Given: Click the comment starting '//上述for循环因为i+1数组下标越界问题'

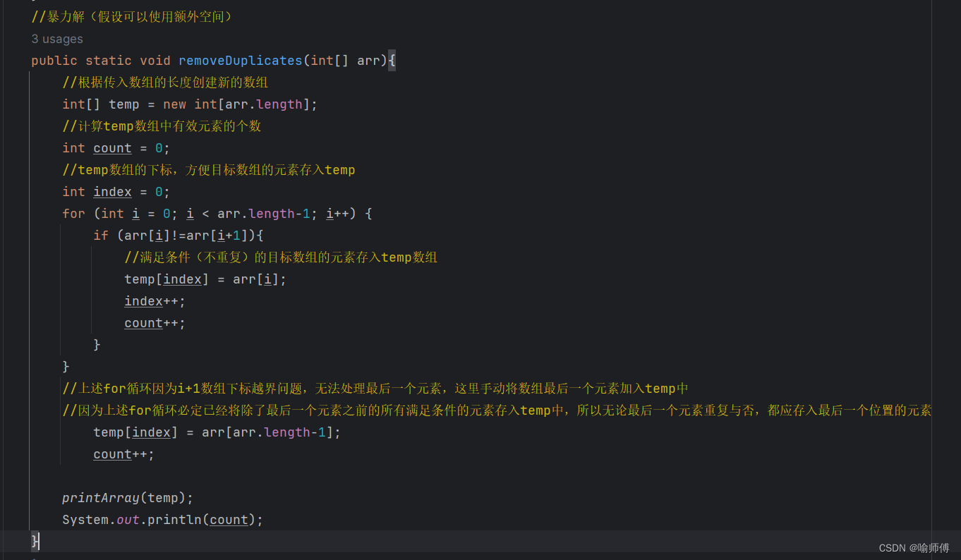Looking at the screenshot, I should coord(375,389).
